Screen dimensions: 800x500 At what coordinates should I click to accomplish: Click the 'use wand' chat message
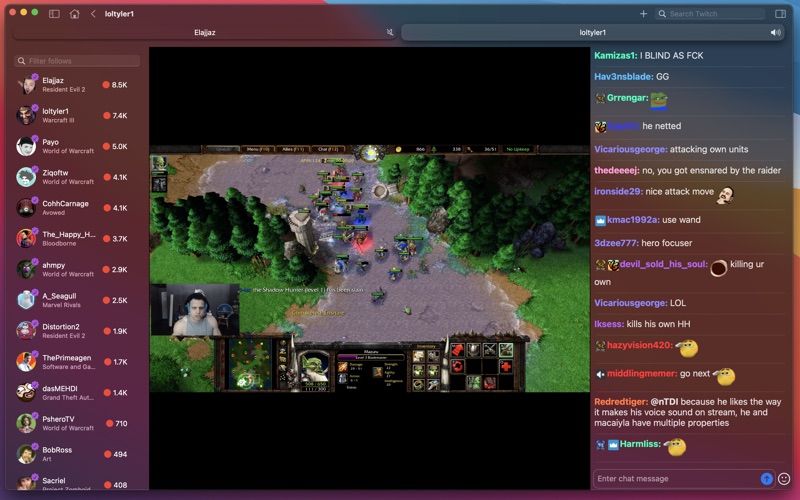pyautogui.click(x=681, y=220)
